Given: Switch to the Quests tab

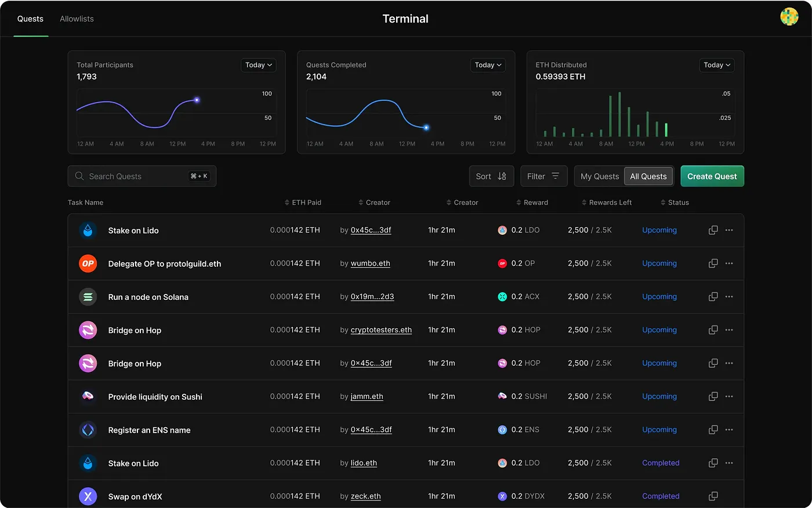Looking at the screenshot, I should pyautogui.click(x=30, y=19).
